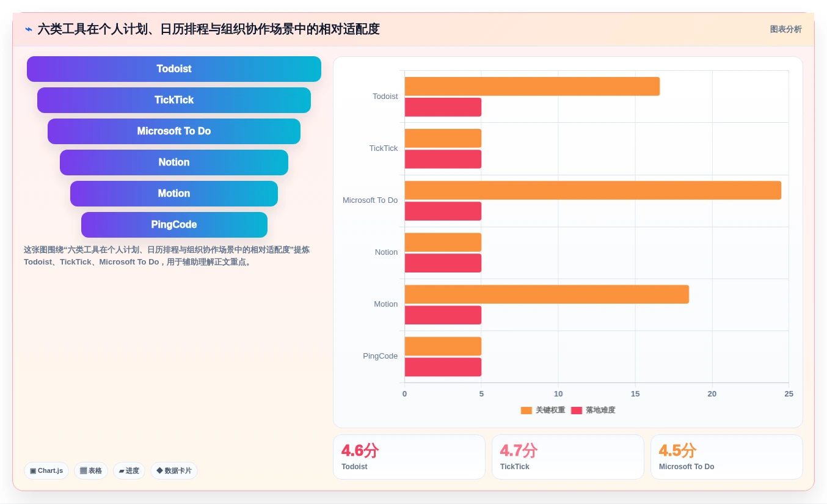Click Motion orange bar in chart
This screenshot has height=504, width=827.
point(547,294)
